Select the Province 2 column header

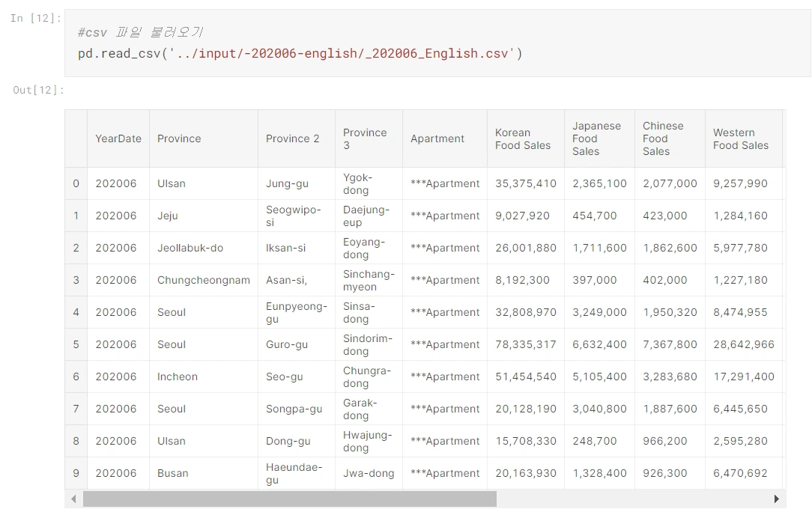click(296, 138)
